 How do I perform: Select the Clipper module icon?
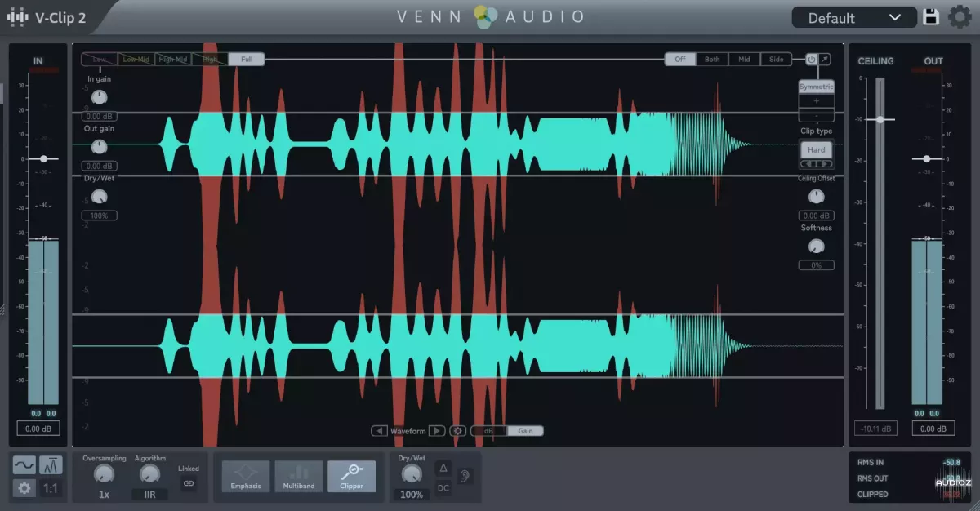point(351,476)
